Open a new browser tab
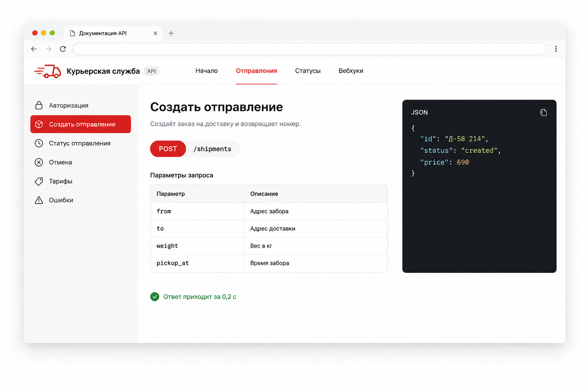 click(171, 33)
